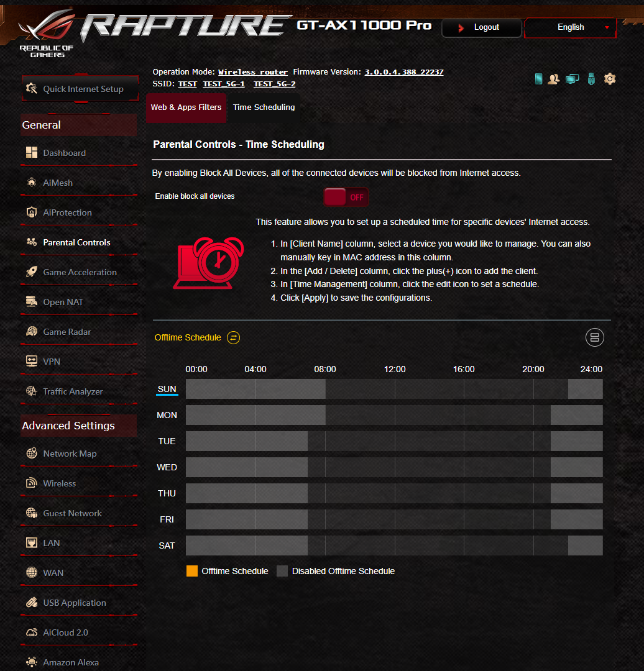Switch schedule mode using Offtime Schedule swap icon
This screenshot has width=644, height=671.
click(x=233, y=337)
